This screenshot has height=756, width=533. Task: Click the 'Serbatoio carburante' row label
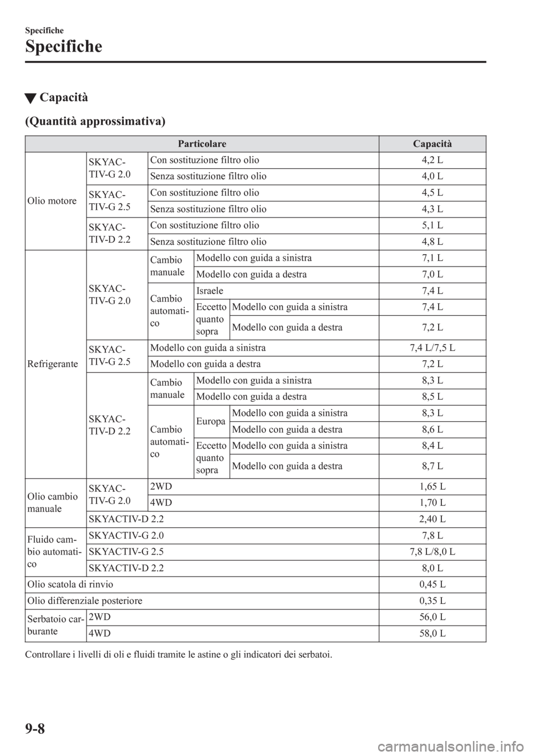pos(56,626)
